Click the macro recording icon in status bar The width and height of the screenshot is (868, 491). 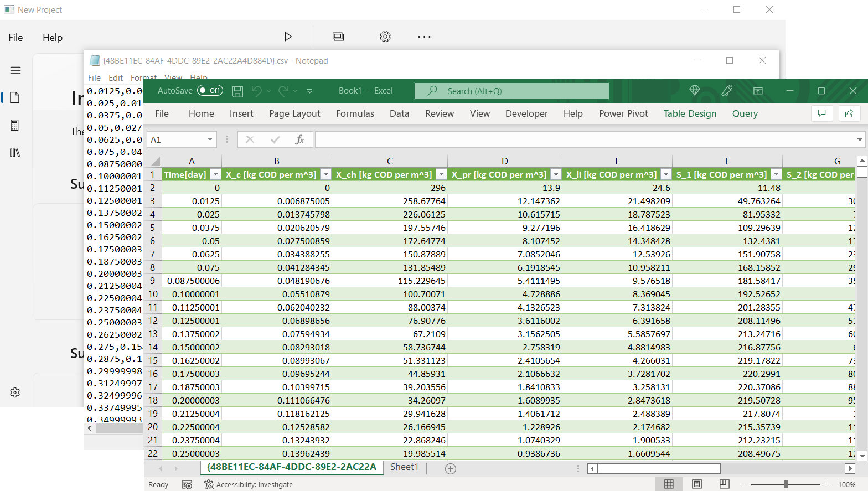tap(187, 484)
